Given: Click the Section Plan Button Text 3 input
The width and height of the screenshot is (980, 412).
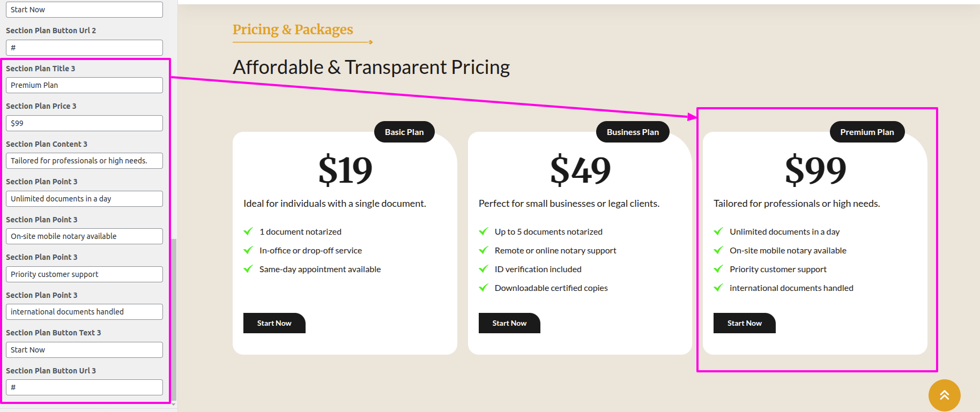Looking at the screenshot, I should pyautogui.click(x=84, y=350).
